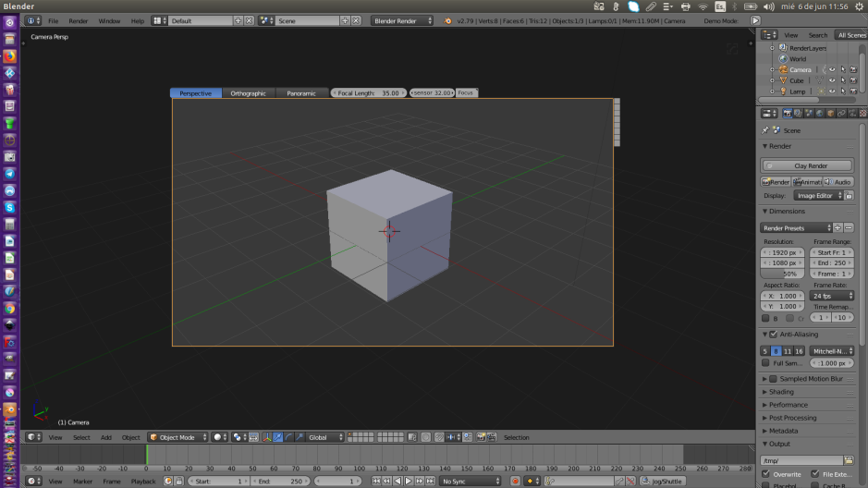Click the Audio render button
Viewport: 868px width, 488px height.
(838, 182)
